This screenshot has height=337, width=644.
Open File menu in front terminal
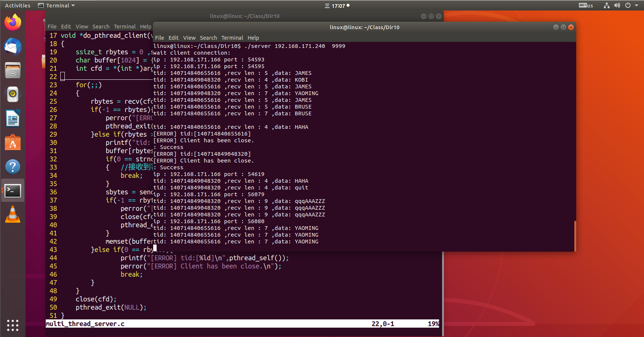tap(160, 38)
